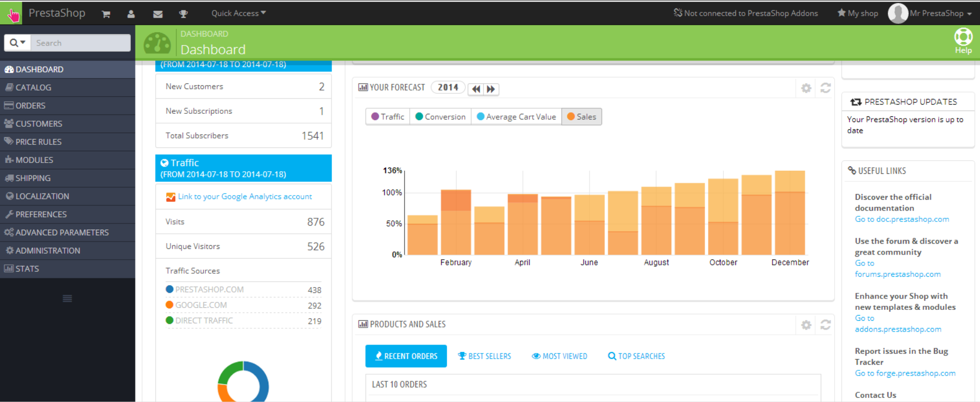Toggle Conversion series in forecast chart
The height and width of the screenshot is (402, 980).
coord(441,117)
